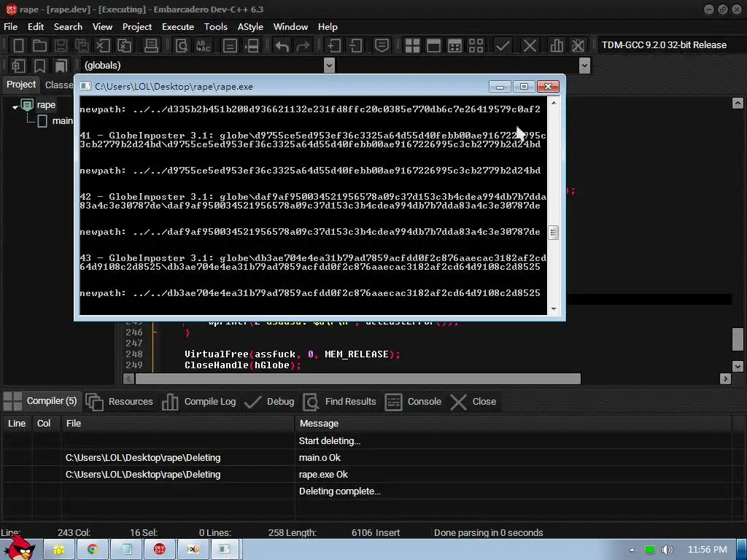
Task: Open the Execute menu
Action: (178, 27)
